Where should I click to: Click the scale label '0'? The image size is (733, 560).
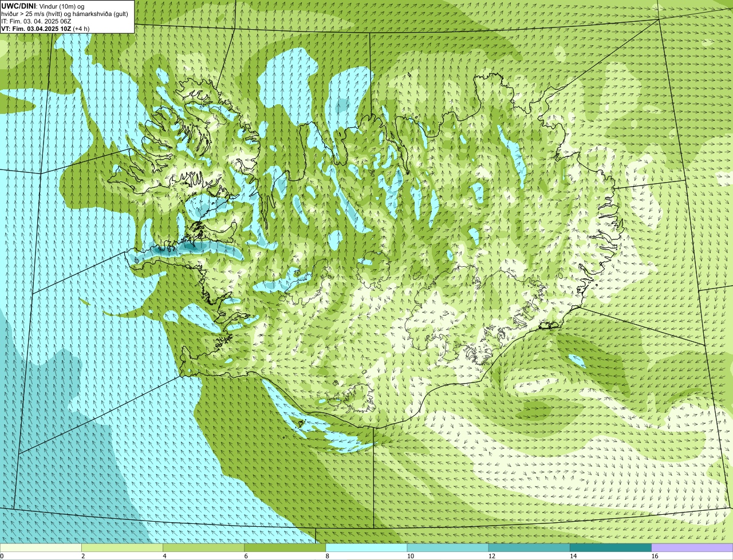pyautogui.click(x=2, y=556)
